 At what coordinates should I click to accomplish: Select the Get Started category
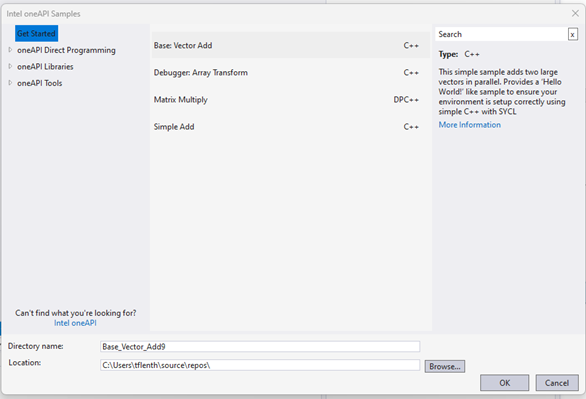point(36,34)
